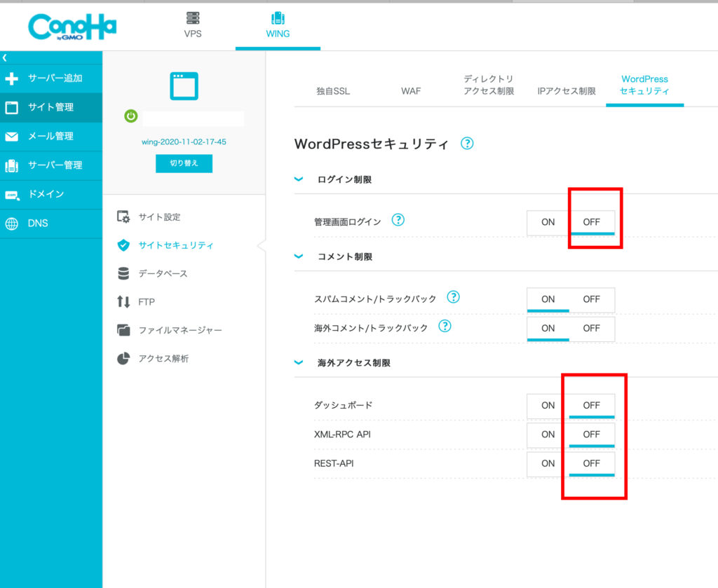Screen dimensions: 718x588
Task: Turn OFF 管理画面ログイン restriction
Action: 592,222
